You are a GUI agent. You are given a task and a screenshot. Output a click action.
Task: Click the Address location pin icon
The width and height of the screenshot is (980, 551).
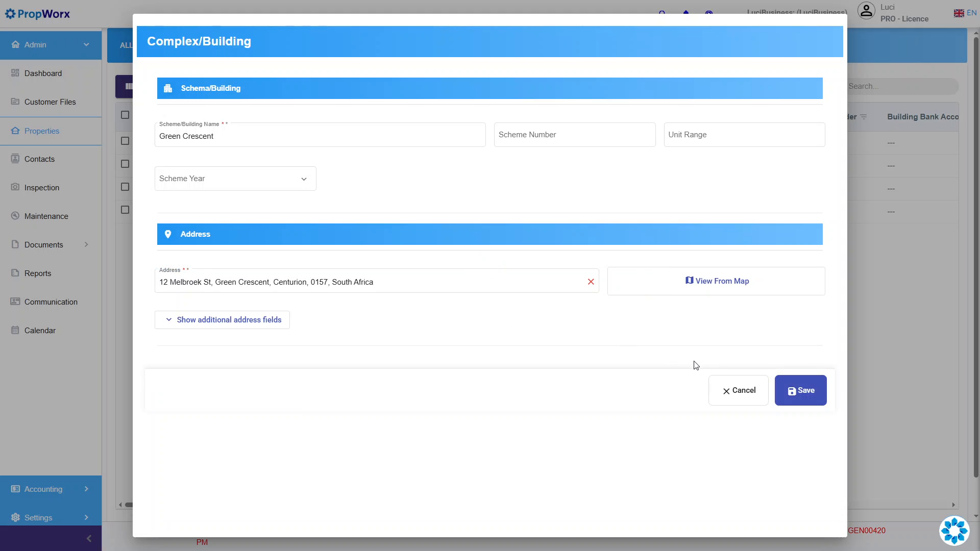click(x=168, y=234)
